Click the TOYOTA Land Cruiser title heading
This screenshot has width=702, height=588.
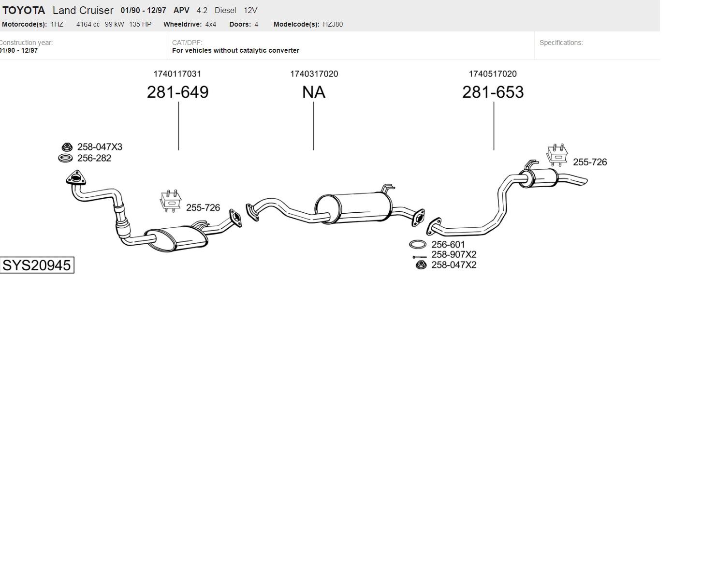point(58,10)
